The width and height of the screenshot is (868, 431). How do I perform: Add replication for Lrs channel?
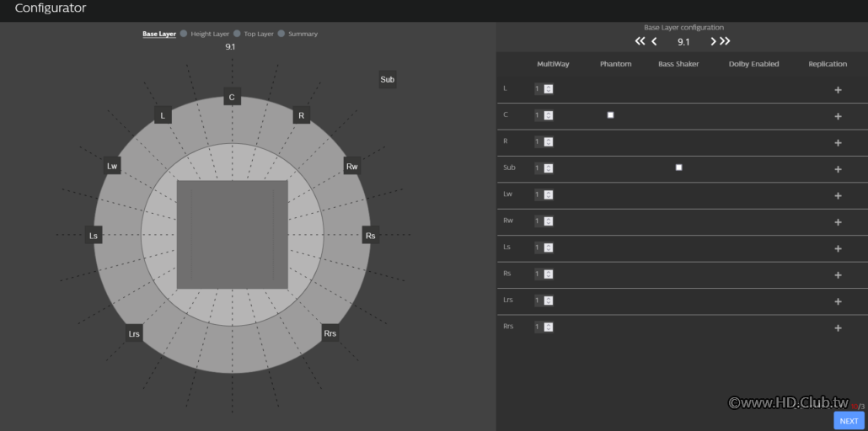click(838, 301)
